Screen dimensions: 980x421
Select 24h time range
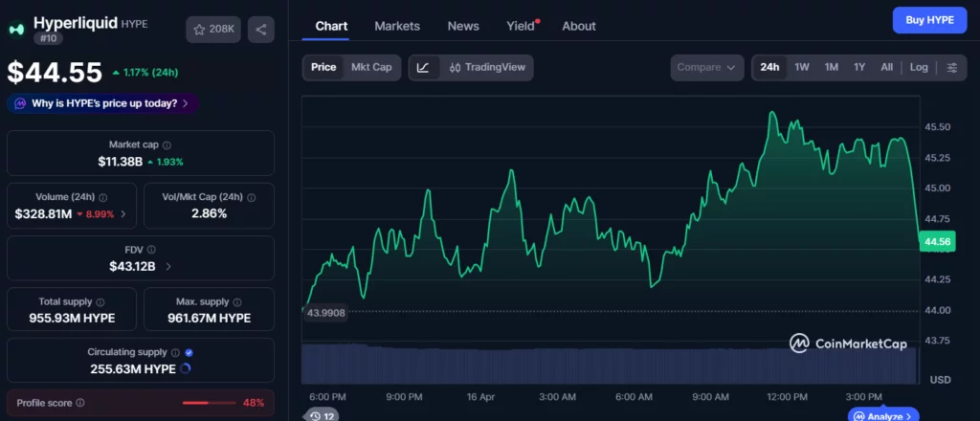769,68
